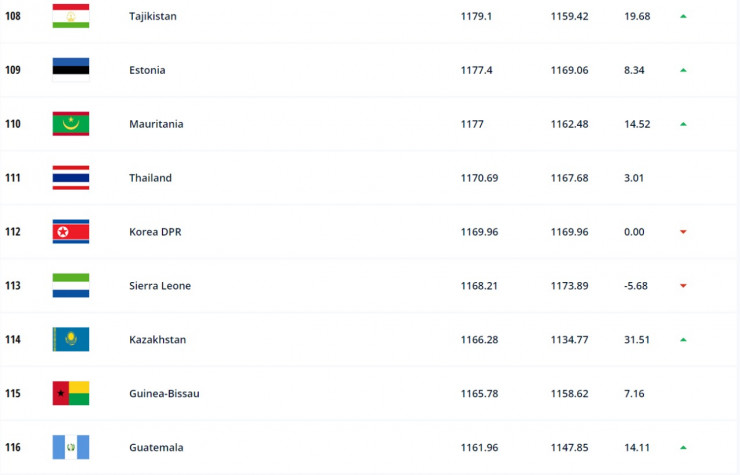Click the Guinea-Bissau flag icon
This screenshot has width=740, height=475.
(71, 393)
